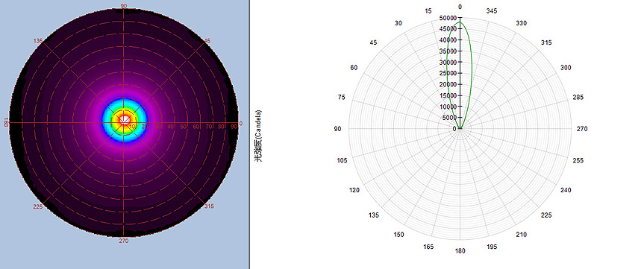
Task: Click the 80 radial tick on the raster map
Action: coord(222,126)
